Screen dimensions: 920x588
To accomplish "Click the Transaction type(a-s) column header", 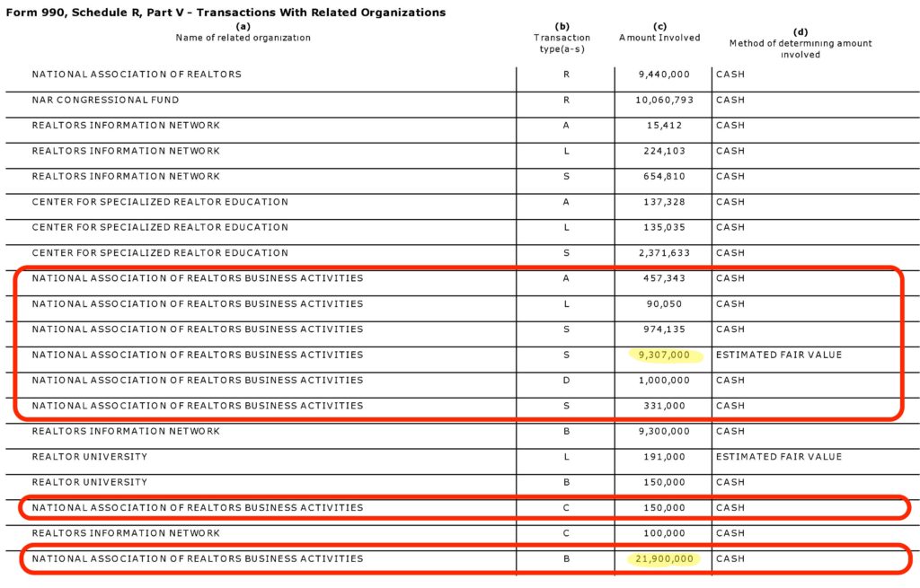I will (x=562, y=43).
